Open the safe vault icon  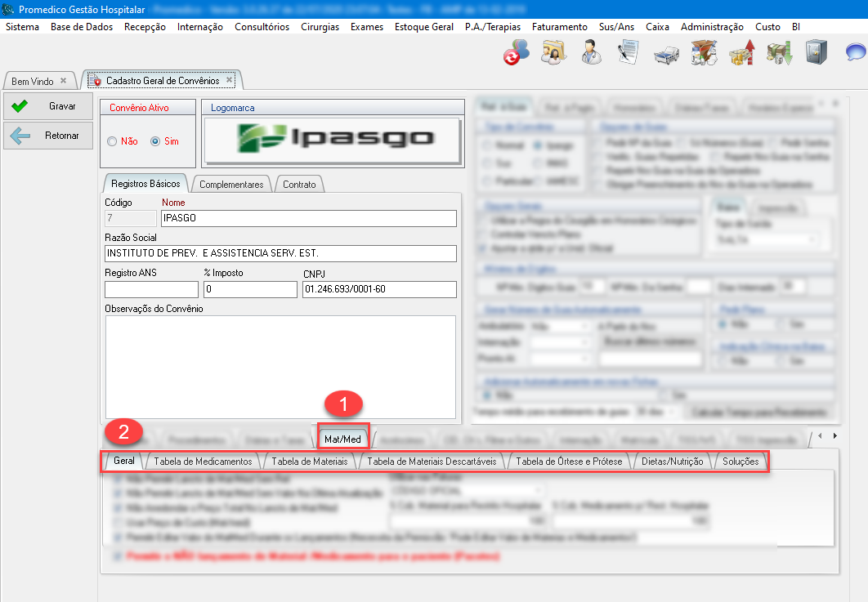[x=815, y=52]
